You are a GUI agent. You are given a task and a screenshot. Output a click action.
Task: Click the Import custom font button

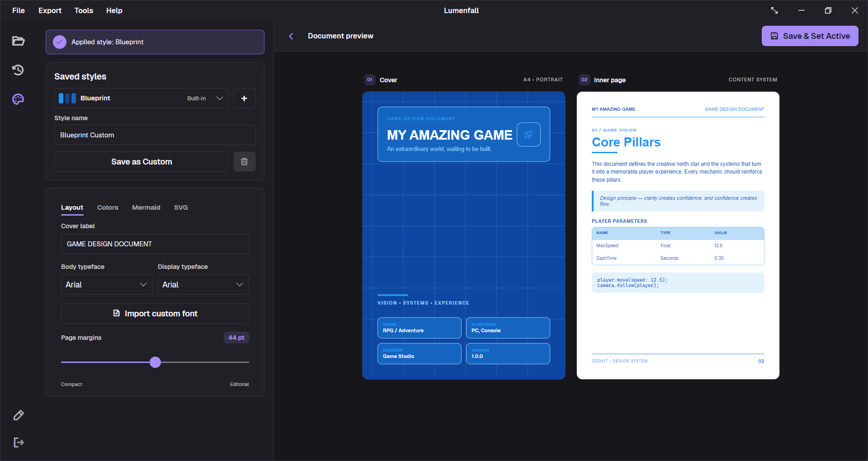click(155, 314)
